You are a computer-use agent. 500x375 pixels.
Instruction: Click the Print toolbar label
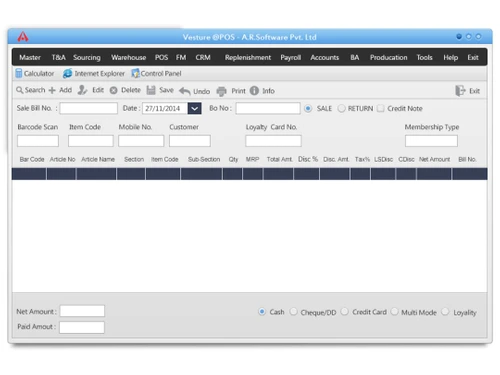238,91
